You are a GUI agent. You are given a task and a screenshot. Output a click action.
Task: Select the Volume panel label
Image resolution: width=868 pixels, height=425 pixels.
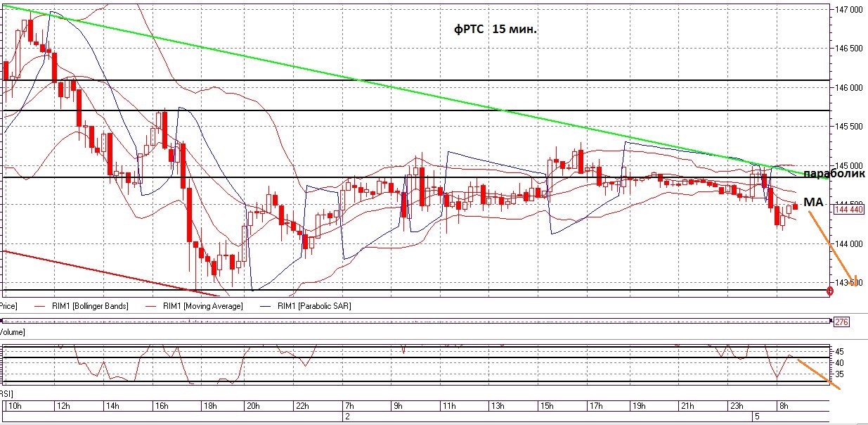[x=13, y=331]
